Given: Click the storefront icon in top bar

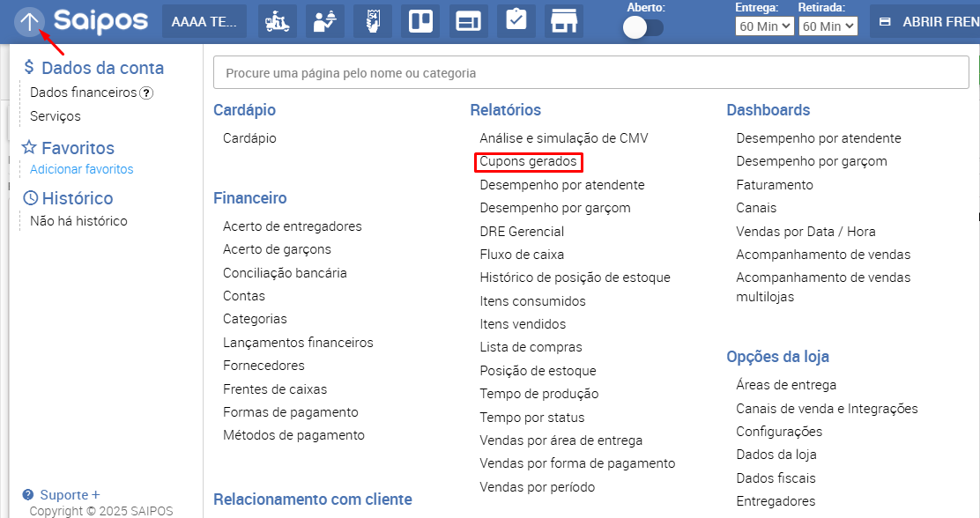Looking at the screenshot, I should (564, 22).
